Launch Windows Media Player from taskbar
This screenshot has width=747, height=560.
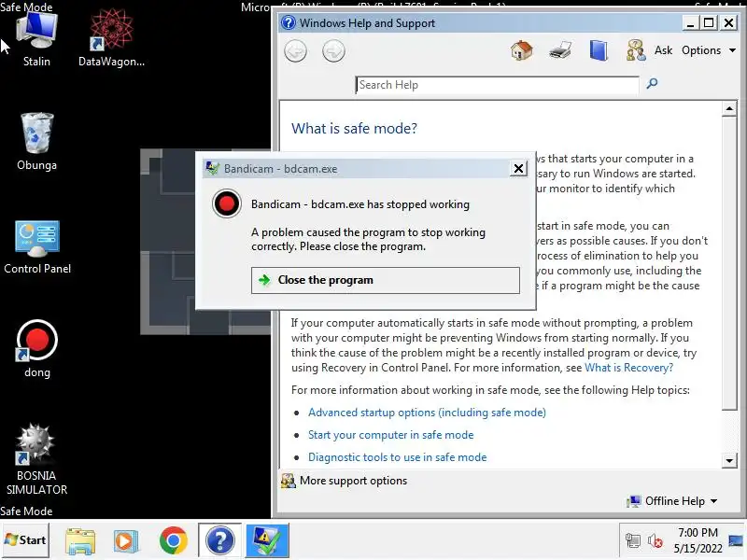126,541
